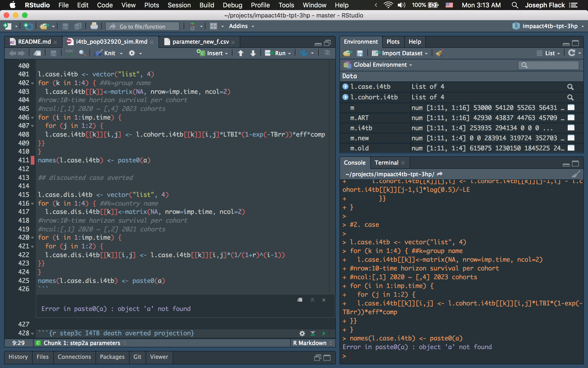Go to previous chunk up arrow
Viewport: 588px width, 368px height.
(240, 53)
